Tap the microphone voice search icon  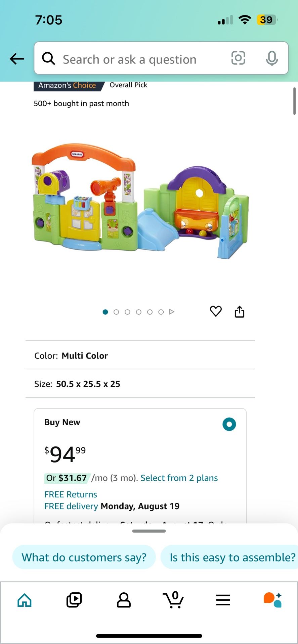point(271,58)
